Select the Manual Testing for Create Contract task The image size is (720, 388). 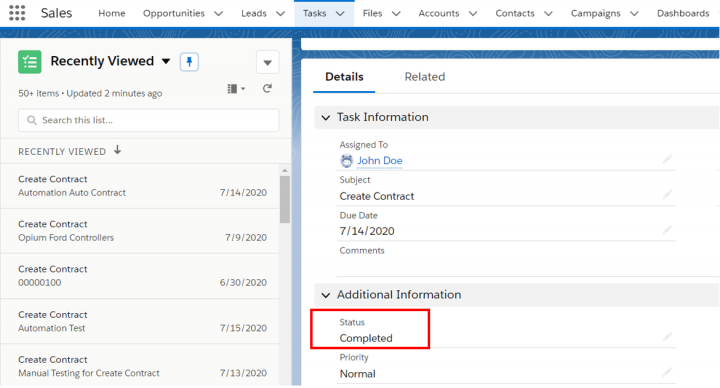point(140,366)
